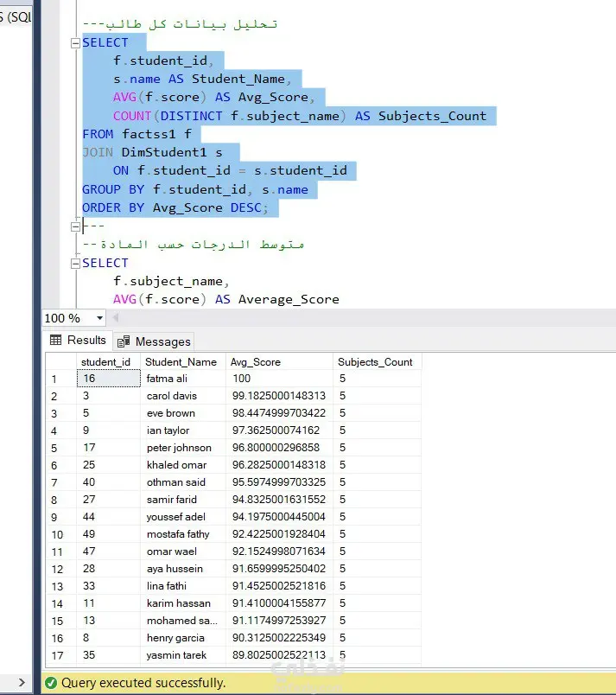Image resolution: width=616 pixels, height=695 pixels.
Task: Click the Results grid icon
Action: coord(56,340)
